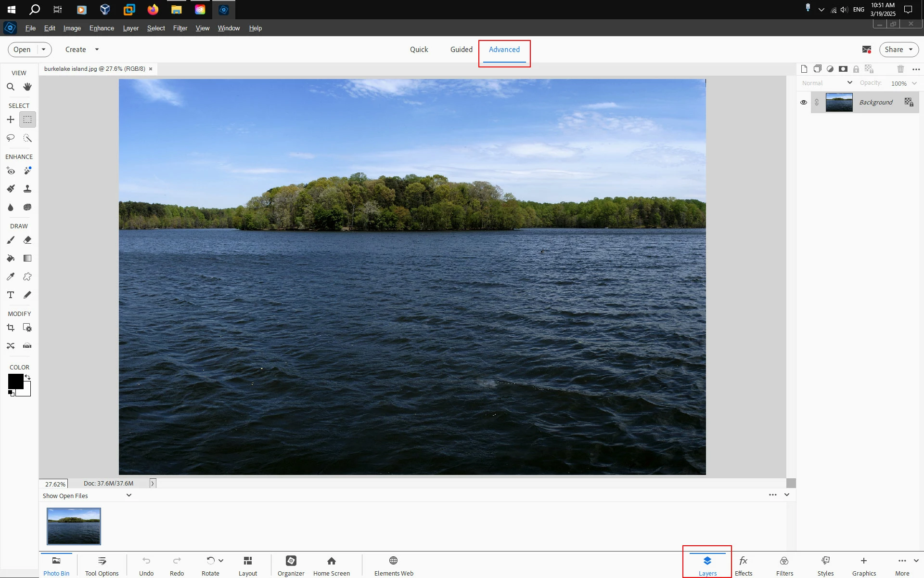
Task: Select the Crop tool
Action: 11,328
